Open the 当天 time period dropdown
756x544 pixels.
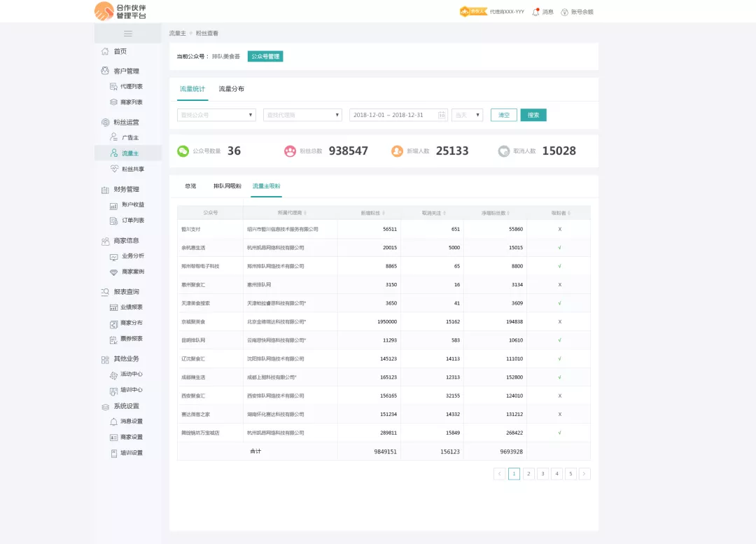click(x=467, y=115)
